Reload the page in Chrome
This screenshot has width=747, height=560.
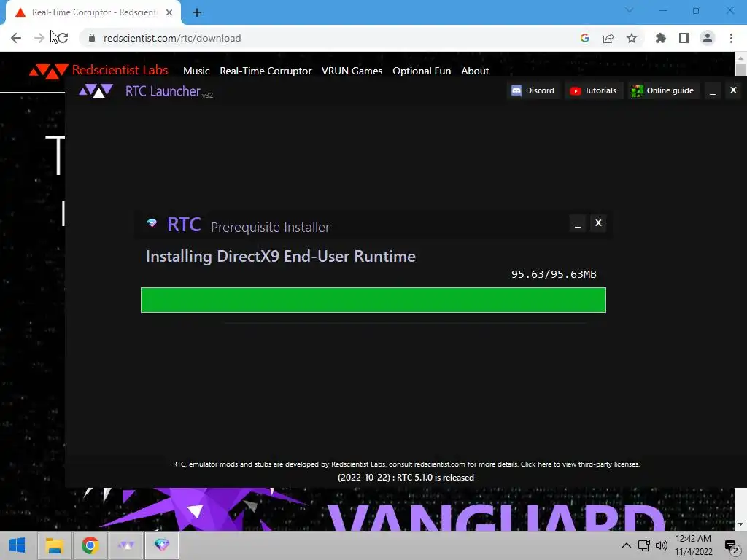pyautogui.click(x=62, y=38)
